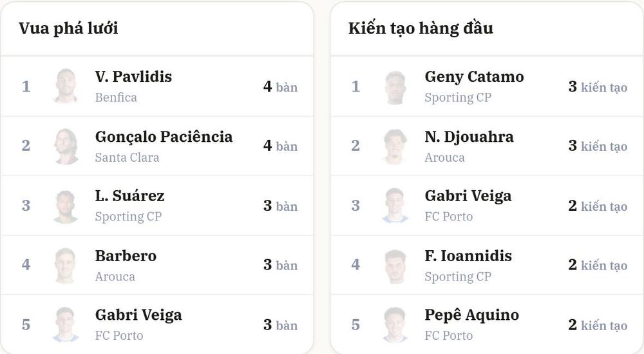644x354 pixels.
Task: Select L. Suárez 3 bàn goal count
Action: point(281,206)
